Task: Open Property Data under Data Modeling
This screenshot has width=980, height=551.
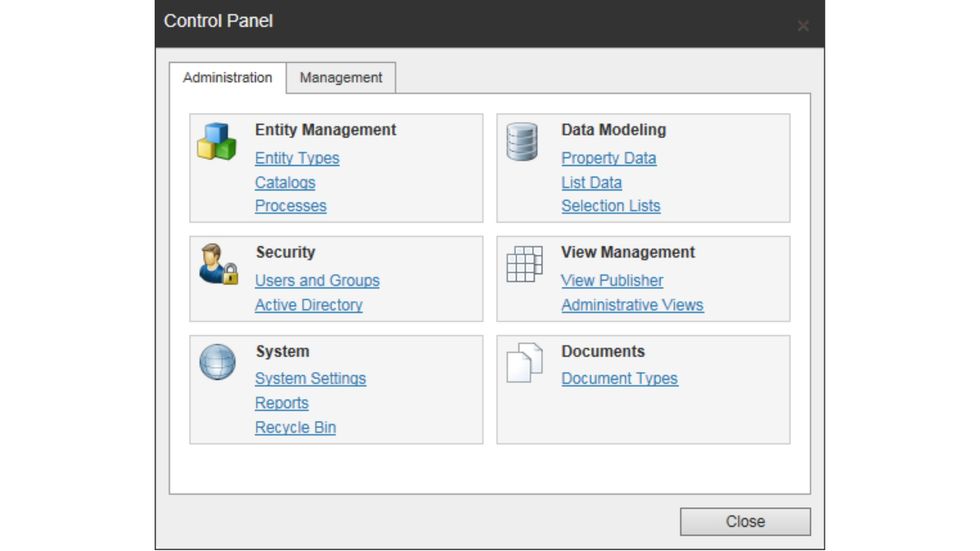Action: (608, 158)
